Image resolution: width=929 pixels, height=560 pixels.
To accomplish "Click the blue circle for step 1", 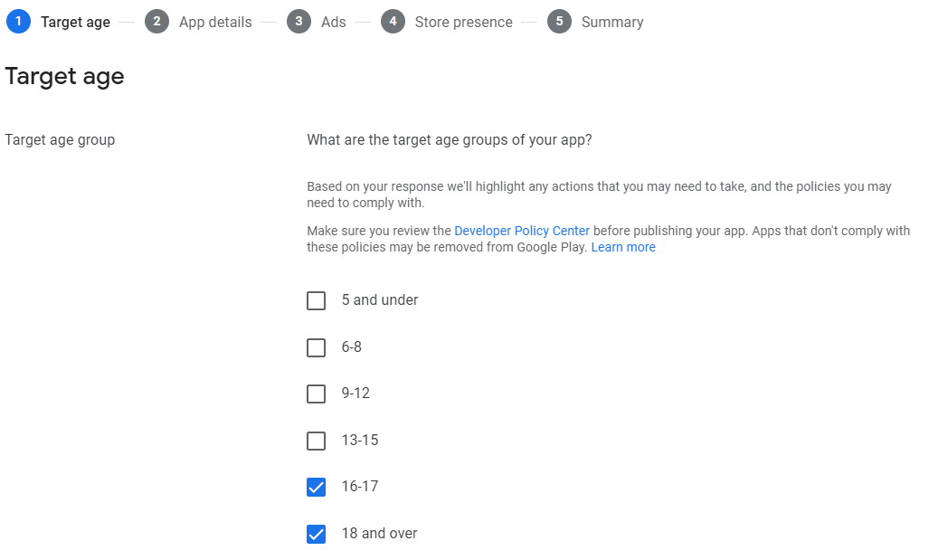I will tap(18, 21).
